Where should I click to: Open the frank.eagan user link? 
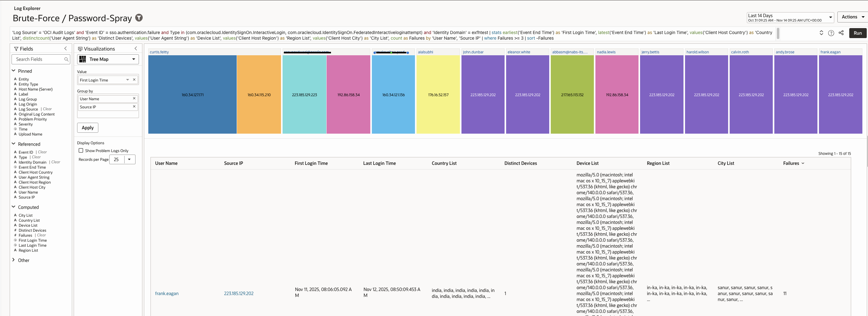(167, 294)
